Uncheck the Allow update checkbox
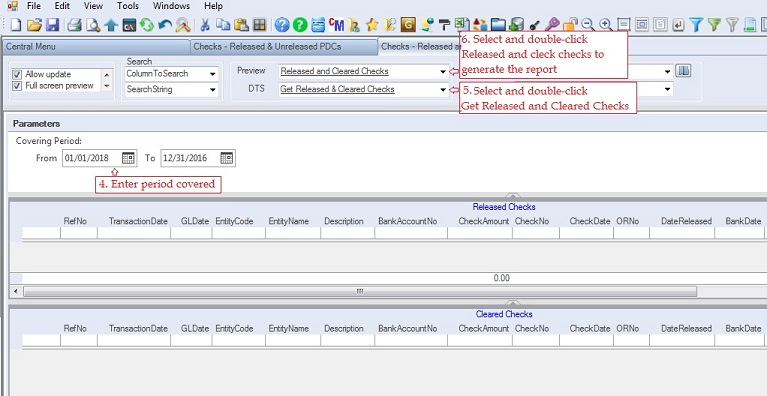The width and height of the screenshot is (767, 396). [18, 74]
